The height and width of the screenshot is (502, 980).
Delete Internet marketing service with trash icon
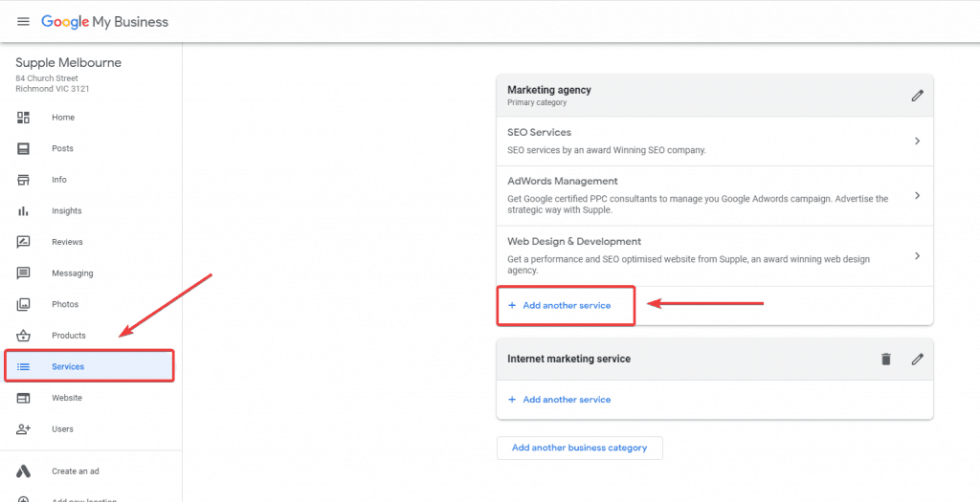pos(885,359)
